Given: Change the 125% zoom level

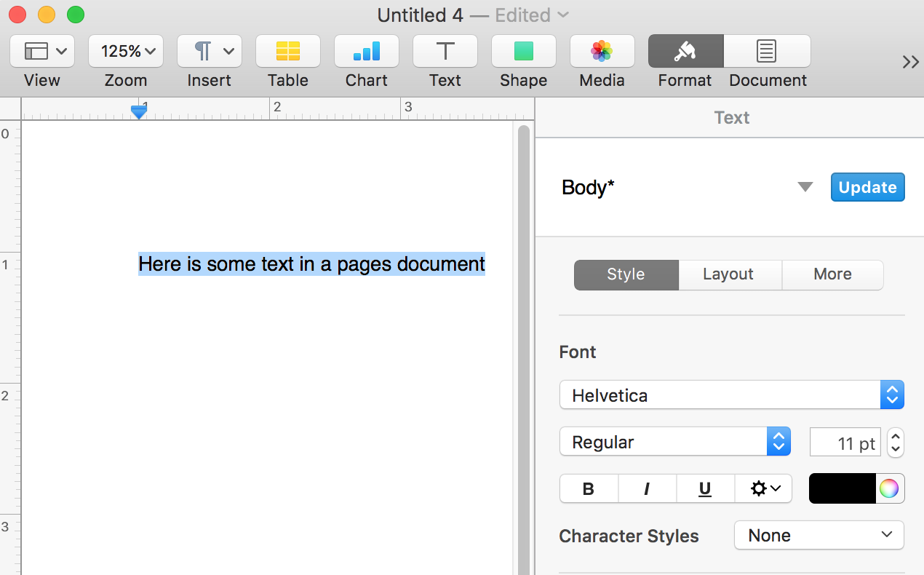Looking at the screenshot, I should click(x=126, y=51).
